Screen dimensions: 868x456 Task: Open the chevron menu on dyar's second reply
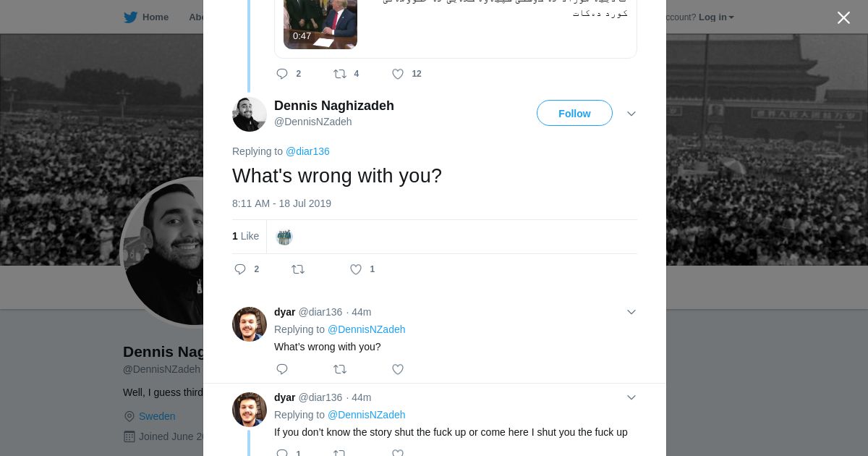(631, 397)
